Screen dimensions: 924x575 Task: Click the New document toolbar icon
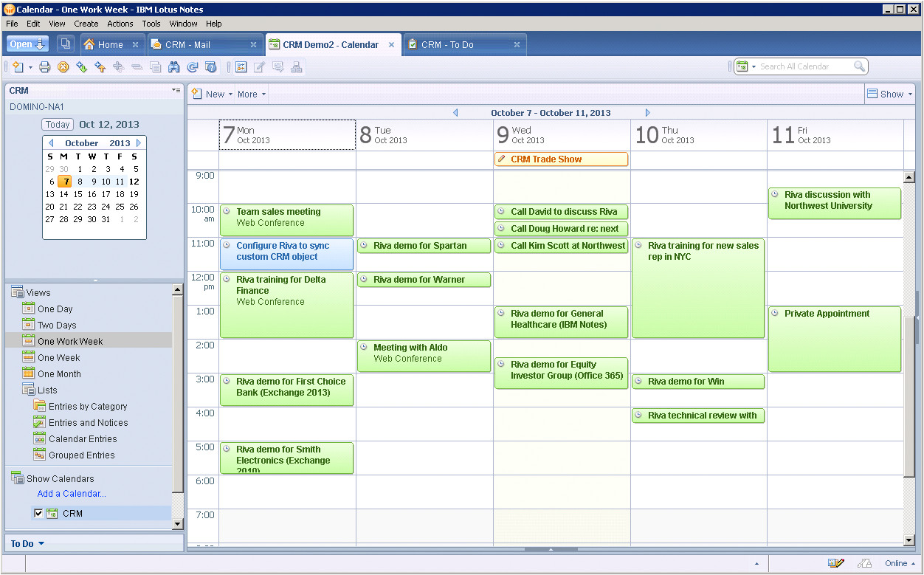[x=18, y=67]
